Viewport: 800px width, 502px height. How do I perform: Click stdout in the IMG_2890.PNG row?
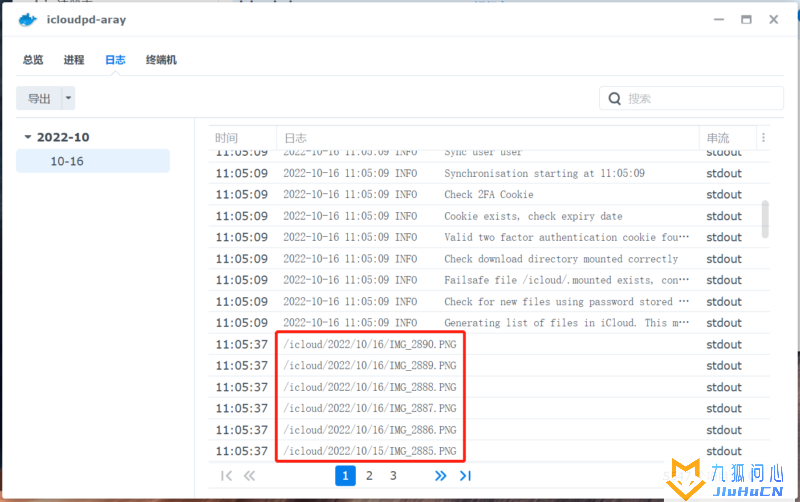click(x=723, y=345)
